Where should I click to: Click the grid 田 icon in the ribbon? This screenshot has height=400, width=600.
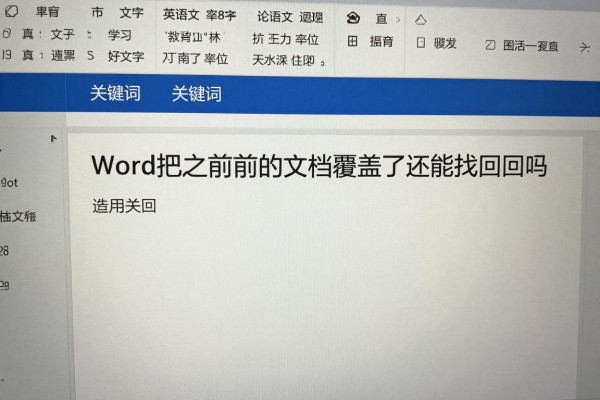point(352,41)
